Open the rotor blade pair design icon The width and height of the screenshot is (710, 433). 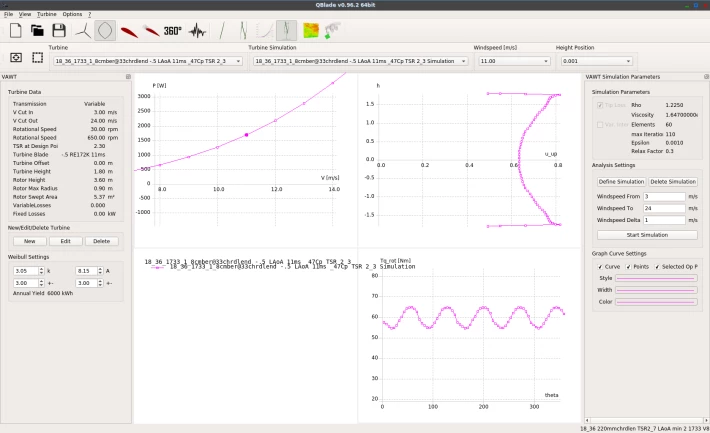[x=243, y=31]
